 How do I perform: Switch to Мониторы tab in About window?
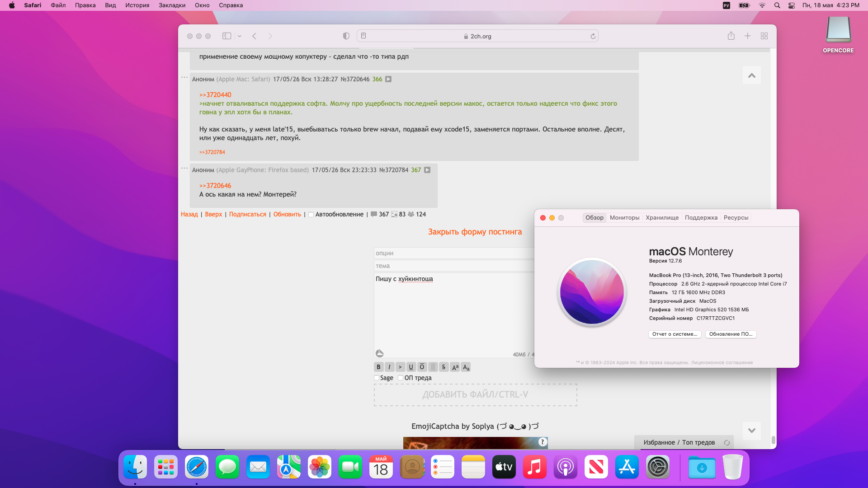click(625, 218)
